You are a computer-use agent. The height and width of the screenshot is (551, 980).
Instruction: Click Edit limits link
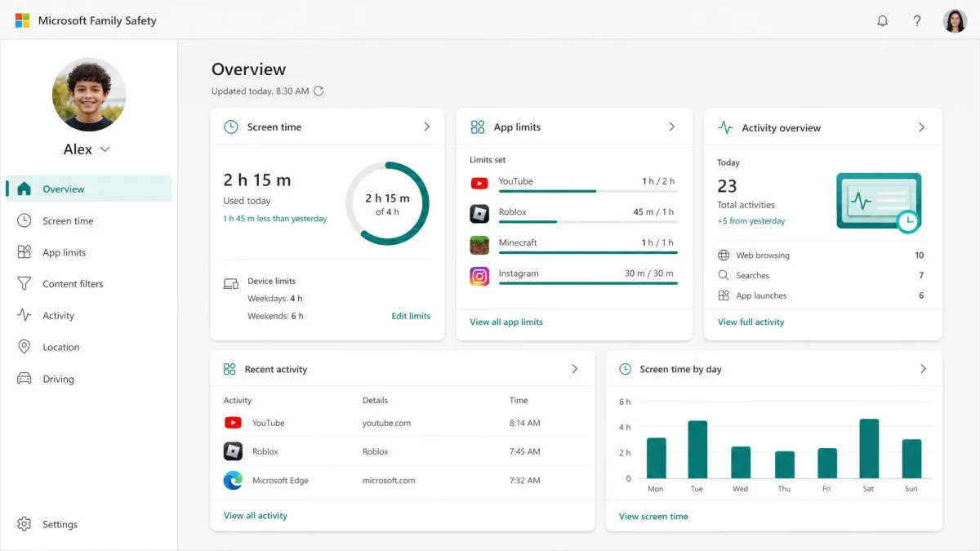coord(411,316)
